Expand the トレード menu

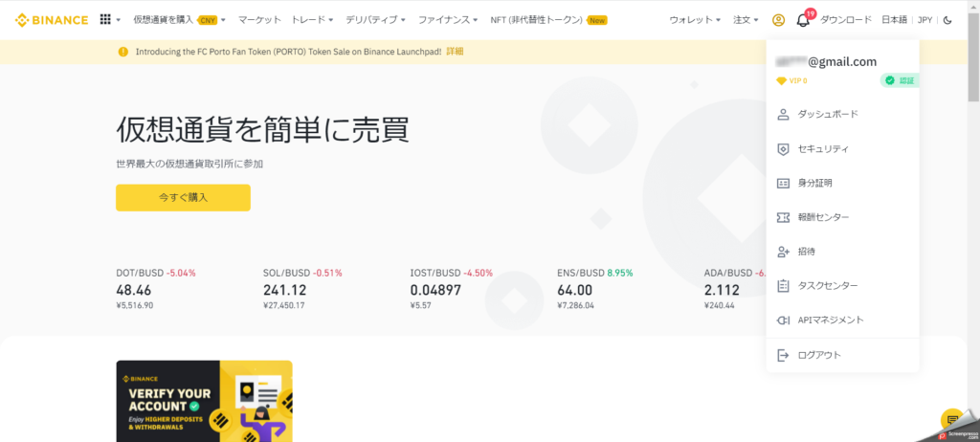coord(313,20)
